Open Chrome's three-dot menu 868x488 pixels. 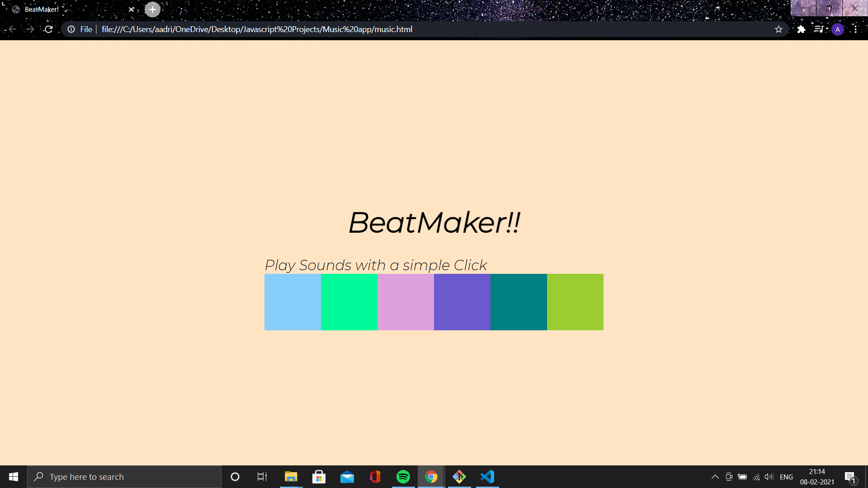(857, 29)
